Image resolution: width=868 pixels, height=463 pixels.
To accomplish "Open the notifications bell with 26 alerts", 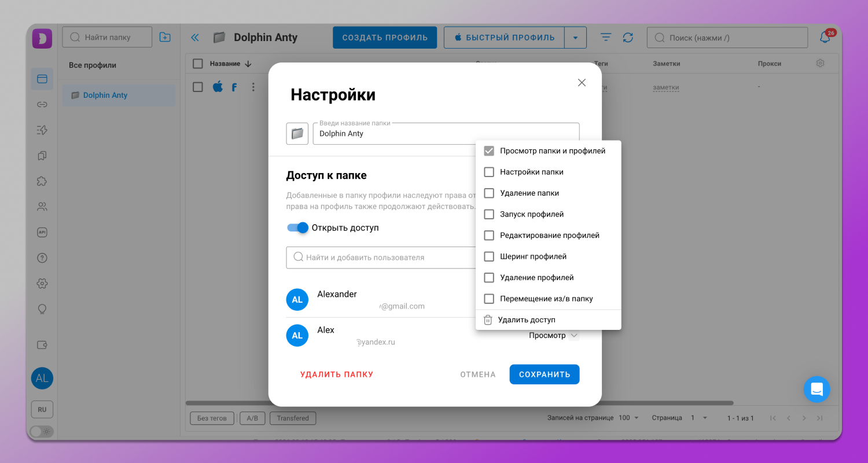I will click(825, 37).
